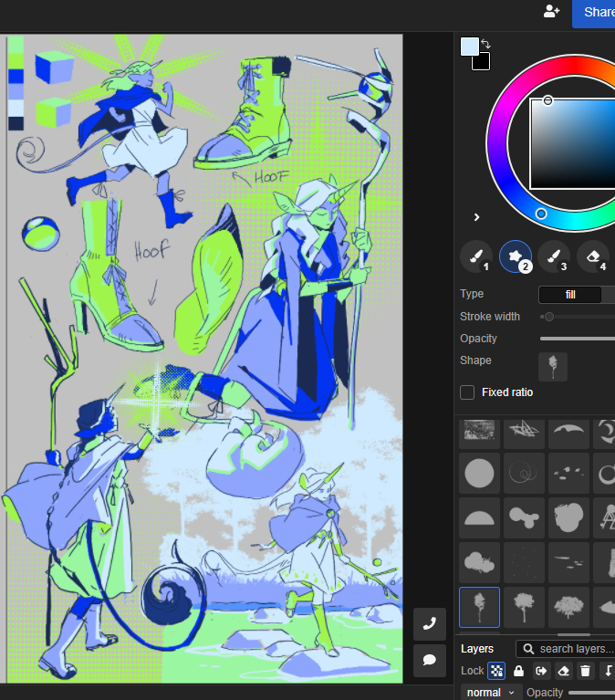Select the shape tool in slot 2
Image resolution: width=615 pixels, height=700 pixels.
pyautogui.click(x=515, y=257)
